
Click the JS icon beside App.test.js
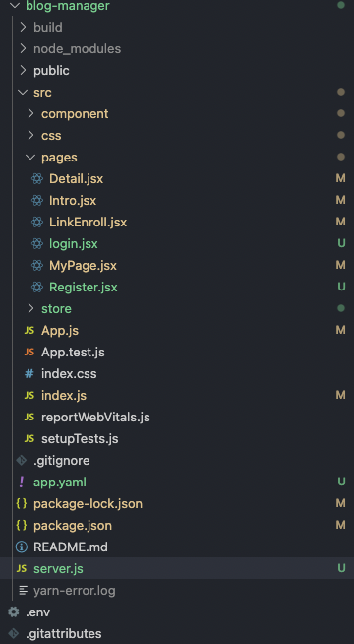coord(29,352)
